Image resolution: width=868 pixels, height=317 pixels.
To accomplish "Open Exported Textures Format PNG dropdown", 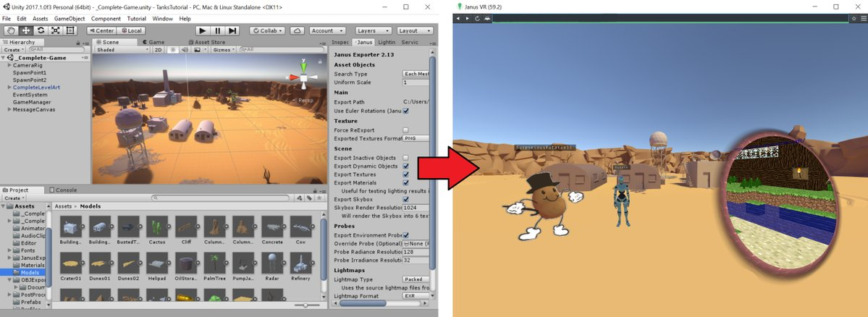I will point(416,138).
